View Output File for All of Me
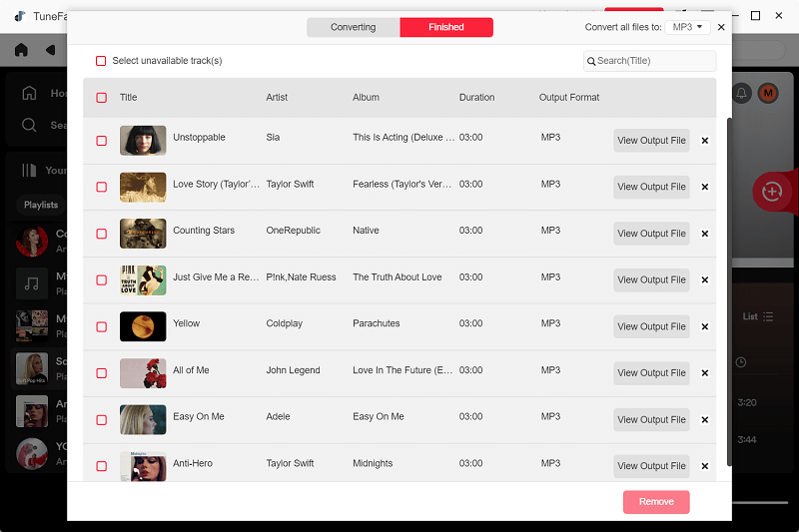Screen dimensions: 799x532 click(651, 373)
